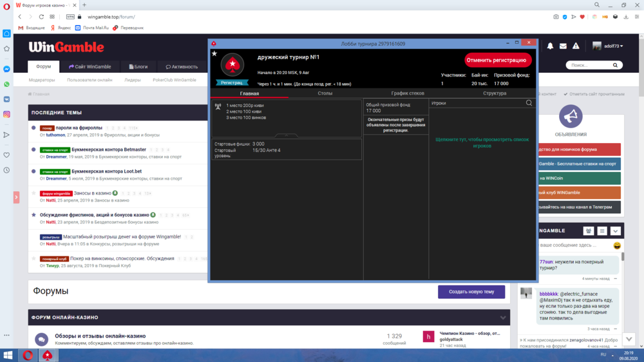Open forum warnings triangle icon
The image size is (644, 362).
point(576,46)
